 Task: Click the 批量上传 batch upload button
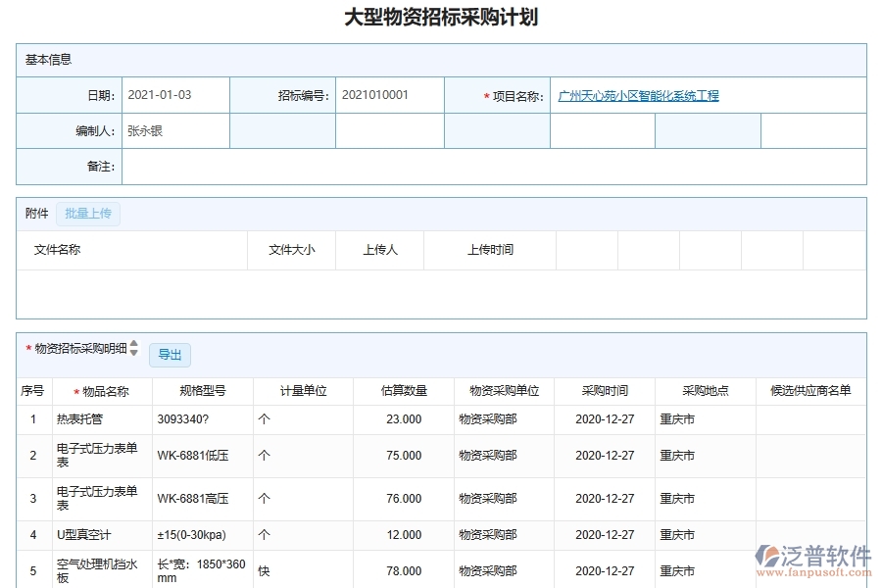tap(88, 213)
